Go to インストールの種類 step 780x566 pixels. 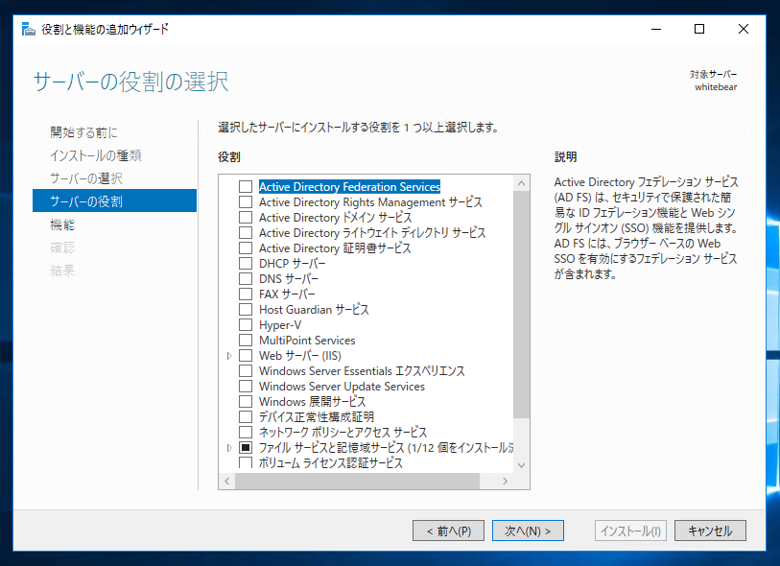[x=95, y=156]
